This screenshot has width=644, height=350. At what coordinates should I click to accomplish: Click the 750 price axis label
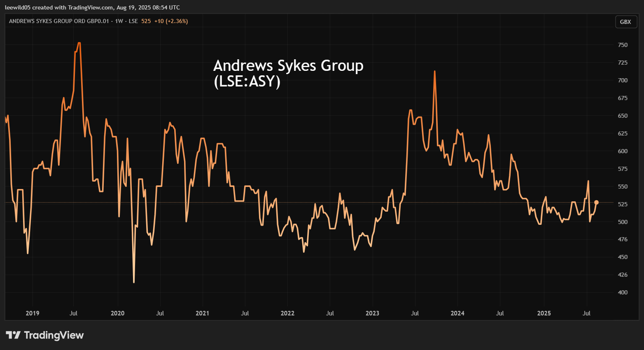point(623,45)
